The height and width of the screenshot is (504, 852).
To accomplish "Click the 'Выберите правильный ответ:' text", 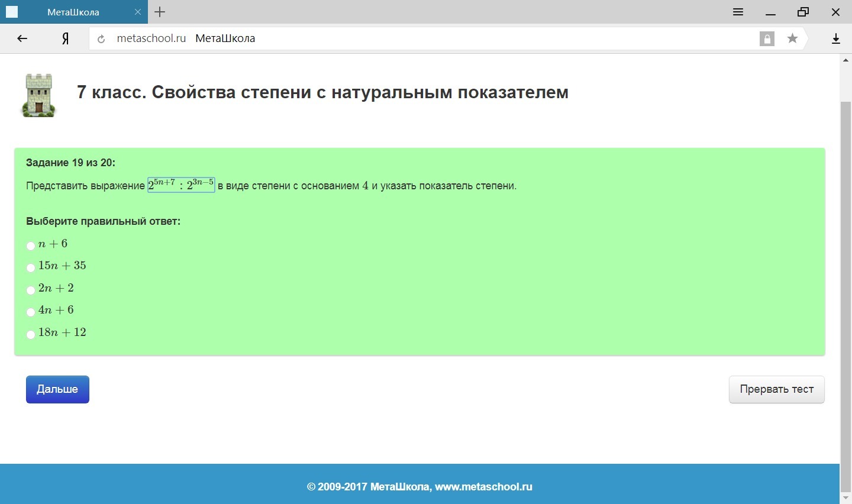I will point(103,221).
